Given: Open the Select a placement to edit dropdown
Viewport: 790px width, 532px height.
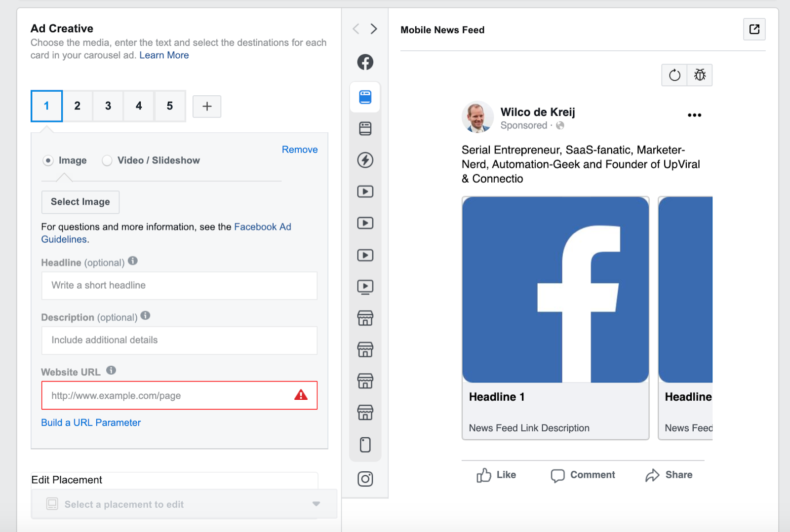Looking at the screenshot, I should [184, 504].
